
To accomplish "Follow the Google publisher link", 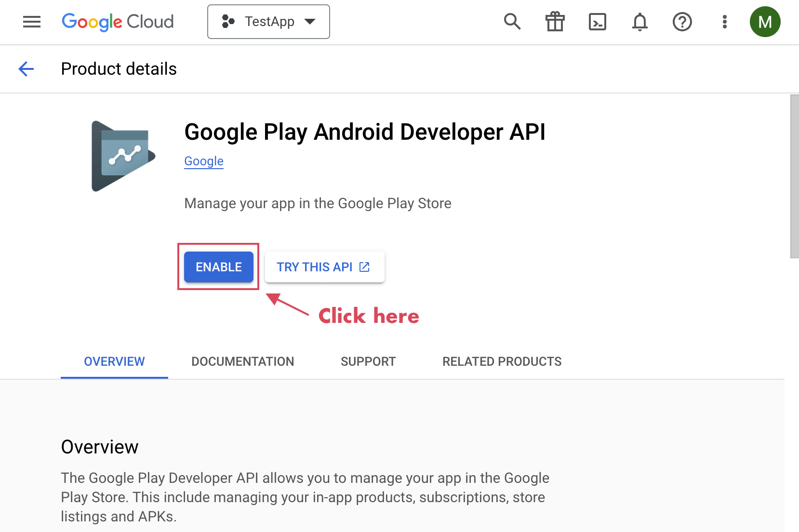I will click(204, 161).
